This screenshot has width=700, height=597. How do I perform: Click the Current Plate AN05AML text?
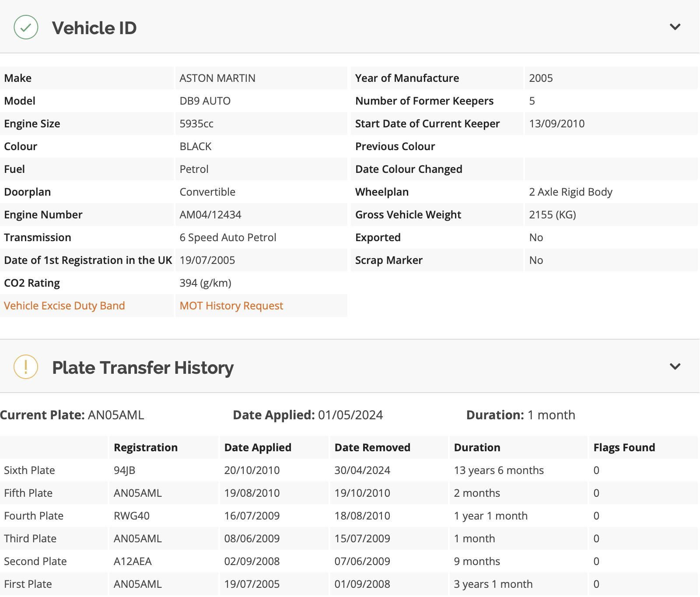point(72,415)
